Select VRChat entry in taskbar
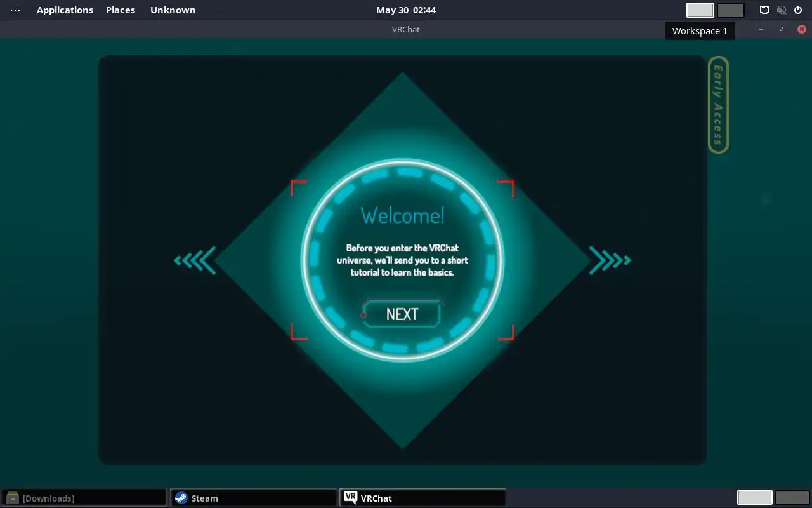Viewport: 812px width, 508px height. pyautogui.click(x=422, y=498)
